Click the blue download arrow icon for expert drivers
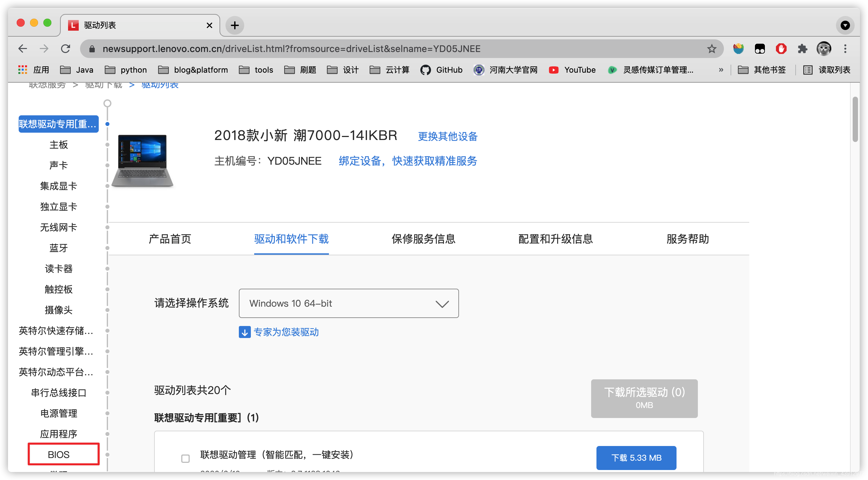The height and width of the screenshot is (480, 868). click(x=245, y=332)
